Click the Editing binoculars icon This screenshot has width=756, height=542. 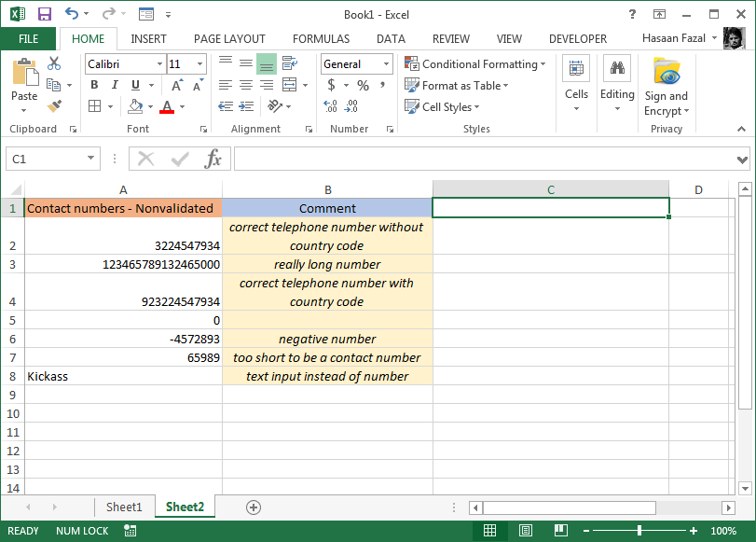617,70
